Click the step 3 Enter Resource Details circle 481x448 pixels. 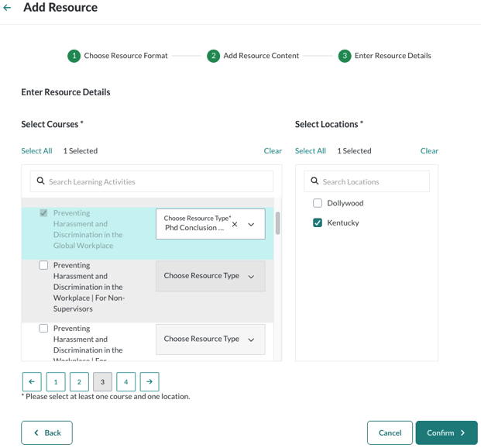coord(345,56)
